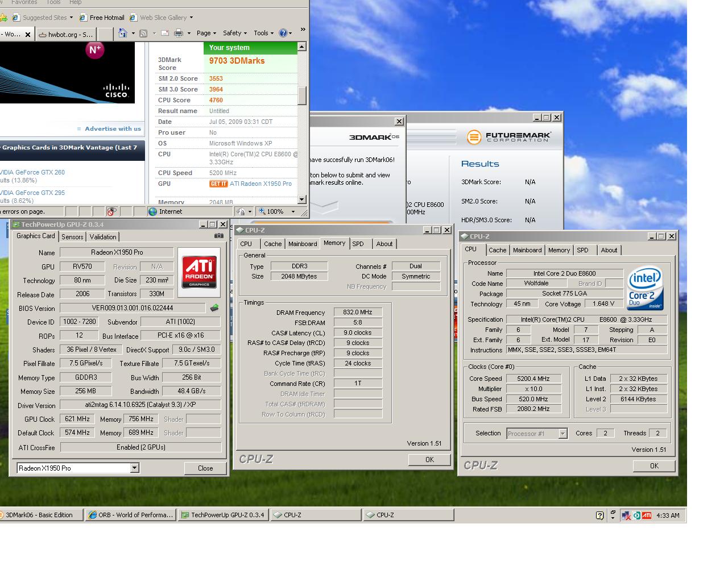Expand the Suggested Sites dropdown arrow
This screenshot has width=728, height=582.
coord(71,18)
